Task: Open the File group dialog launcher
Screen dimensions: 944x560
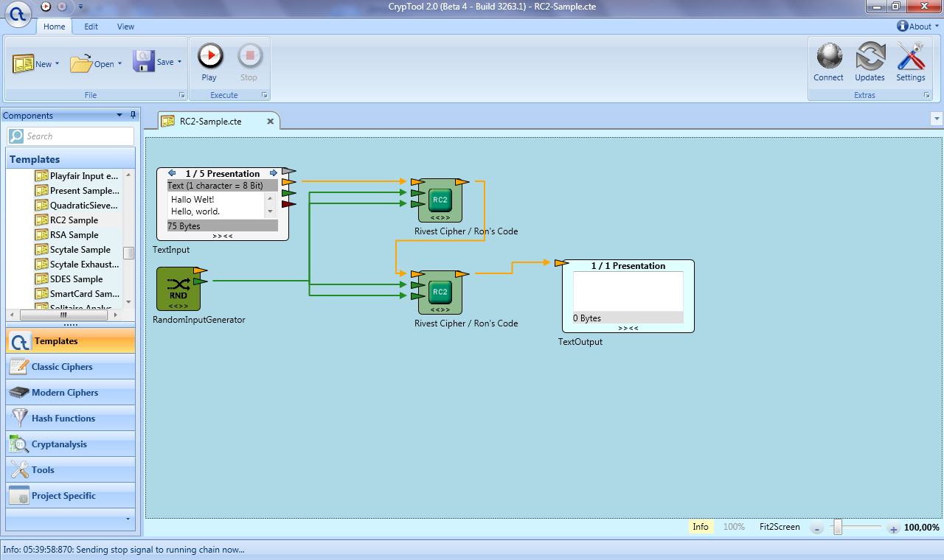Action: 181,96
